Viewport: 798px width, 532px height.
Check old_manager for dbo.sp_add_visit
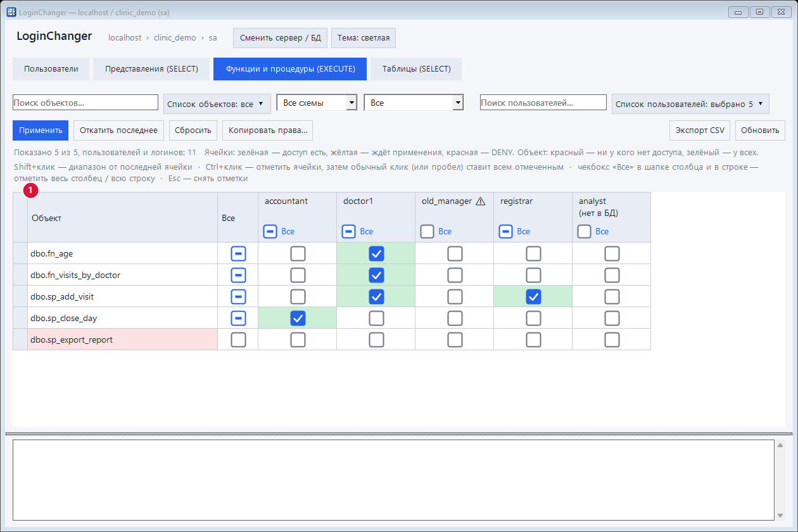455,297
